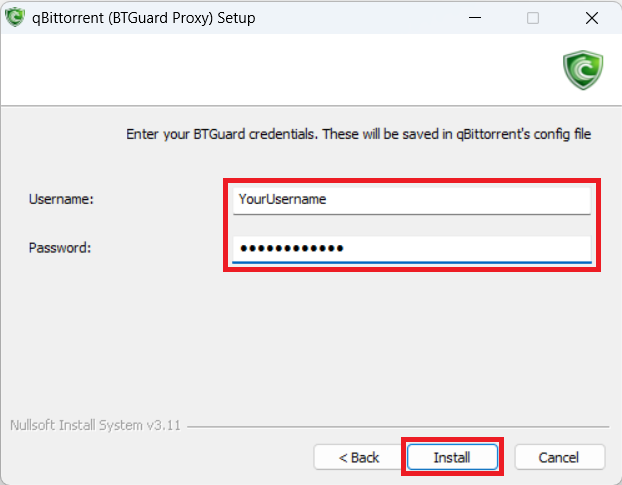Screen dimensions: 622x485
Task: Click the greyed-out maximize button
Action: pyautogui.click(x=533, y=17)
